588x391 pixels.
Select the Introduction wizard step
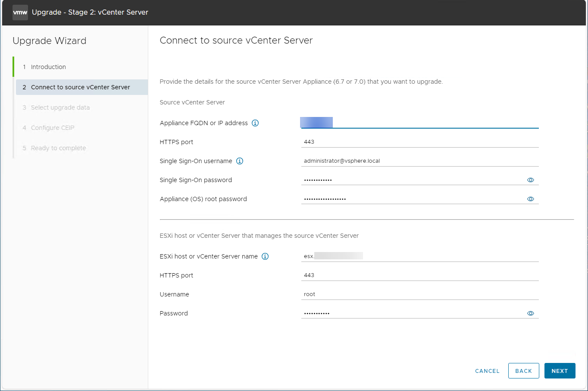pyautogui.click(x=48, y=66)
